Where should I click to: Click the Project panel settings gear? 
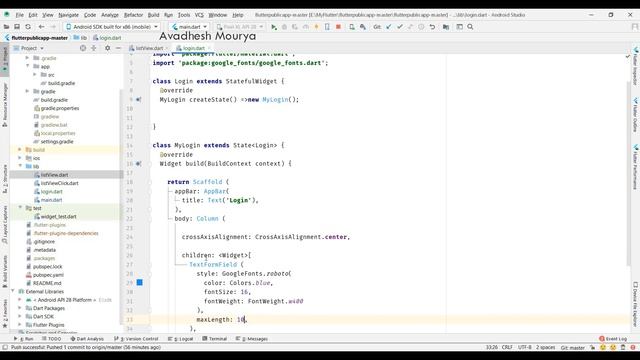pos(107,48)
